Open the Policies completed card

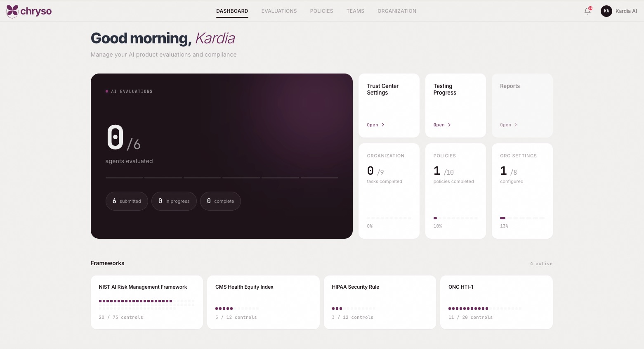tap(455, 191)
